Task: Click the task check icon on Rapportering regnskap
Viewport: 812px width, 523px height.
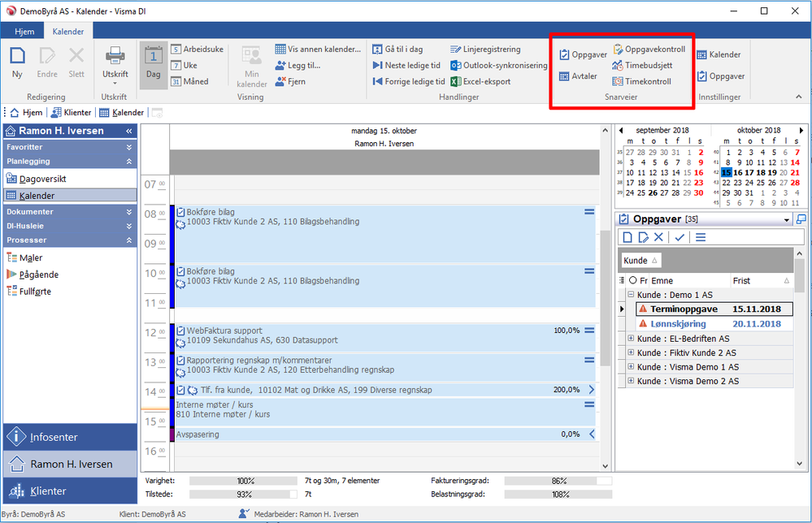Action: (180, 360)
